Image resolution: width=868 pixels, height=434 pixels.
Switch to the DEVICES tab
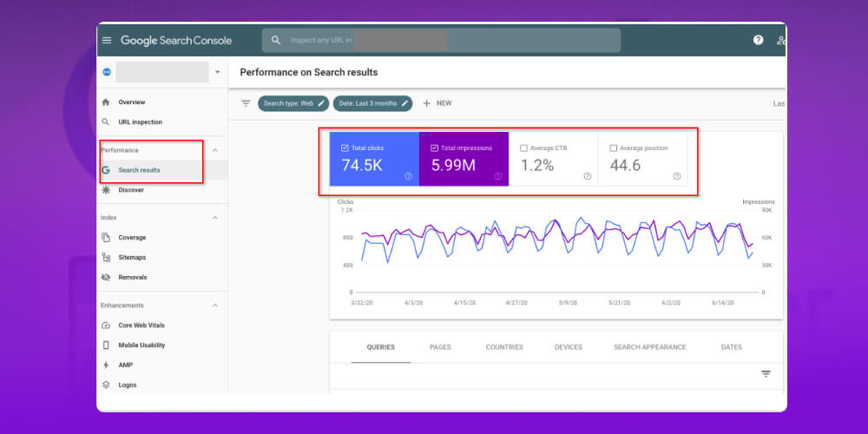click(569, 348)
